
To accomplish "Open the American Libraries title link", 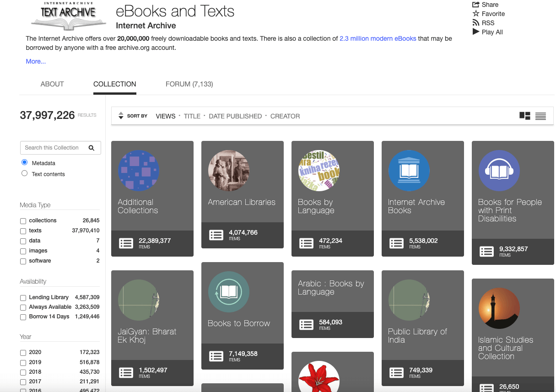I will pyautogui.click(x=242, y=202).
